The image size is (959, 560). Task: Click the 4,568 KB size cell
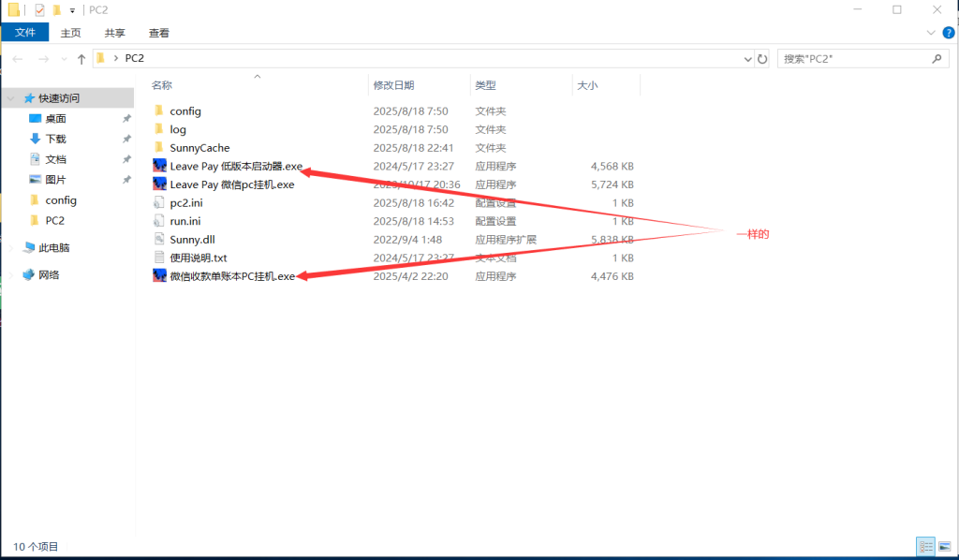(x=612, y=167)
